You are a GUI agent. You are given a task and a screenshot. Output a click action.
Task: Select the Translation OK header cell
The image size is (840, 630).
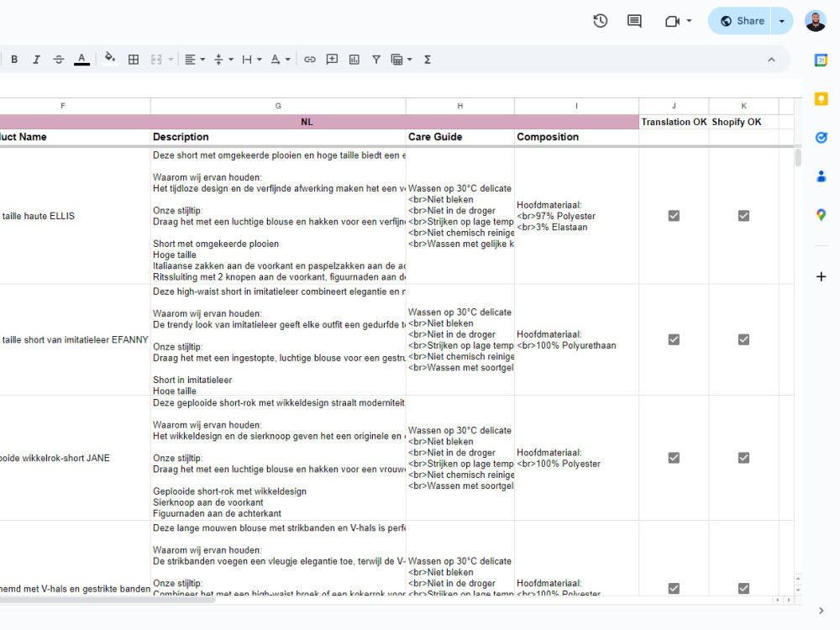pos(674,122)
